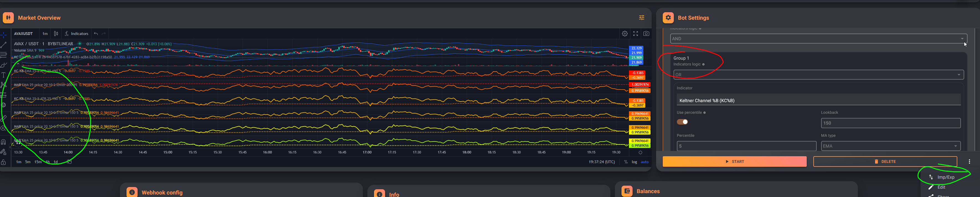This screenshot has width=980, height=197.
Task: Lock all drawing tools
Action: point(3,162)
